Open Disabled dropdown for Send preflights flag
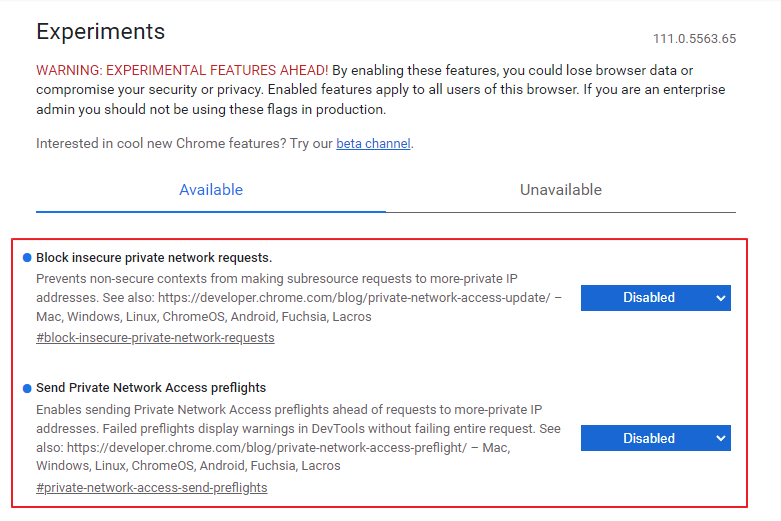This screenshot has width=781, height=521. click(x=655, y=438)
